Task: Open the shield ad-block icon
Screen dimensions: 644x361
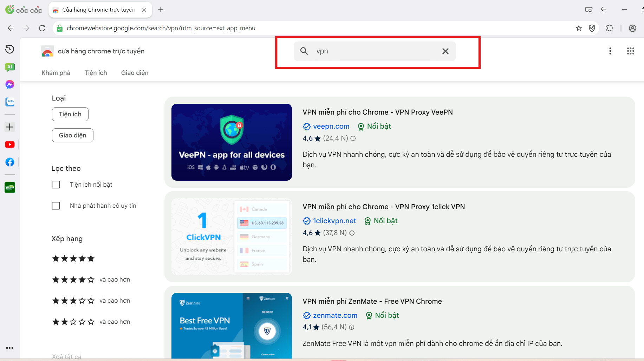Action: pyautogui.click(x=592, y=28)
